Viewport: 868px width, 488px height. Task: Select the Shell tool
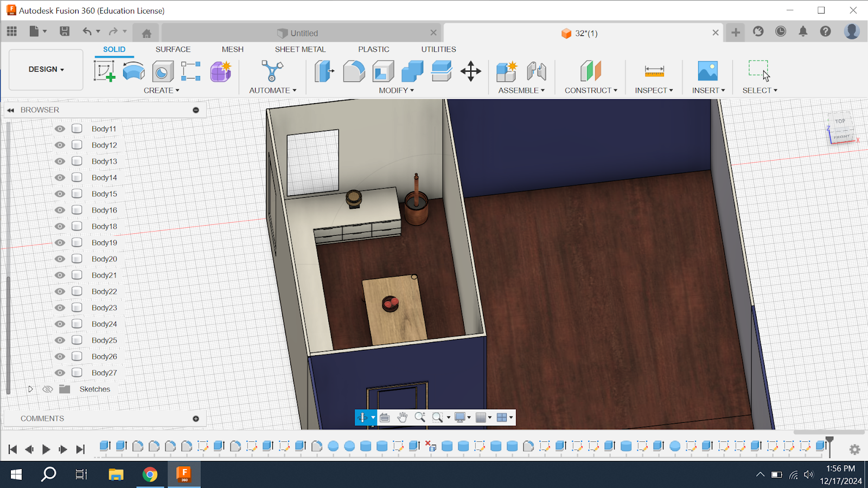383,71
